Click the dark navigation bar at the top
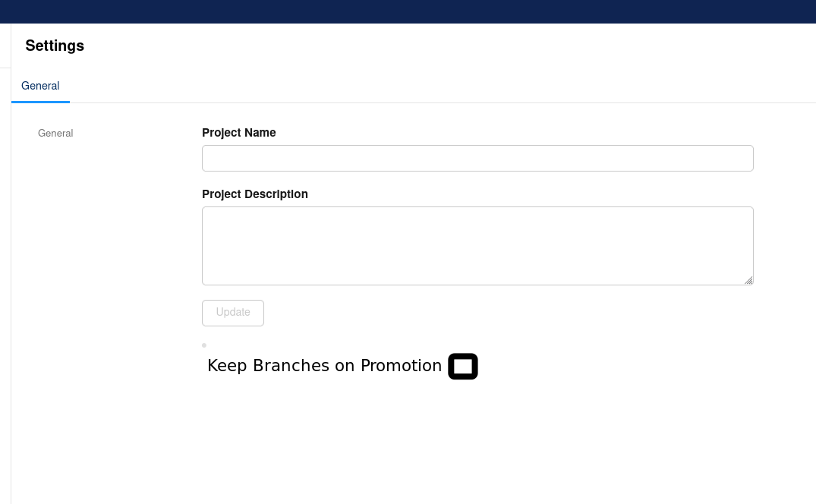The width and height of the screenshot is (816, 504). [408, 11]
